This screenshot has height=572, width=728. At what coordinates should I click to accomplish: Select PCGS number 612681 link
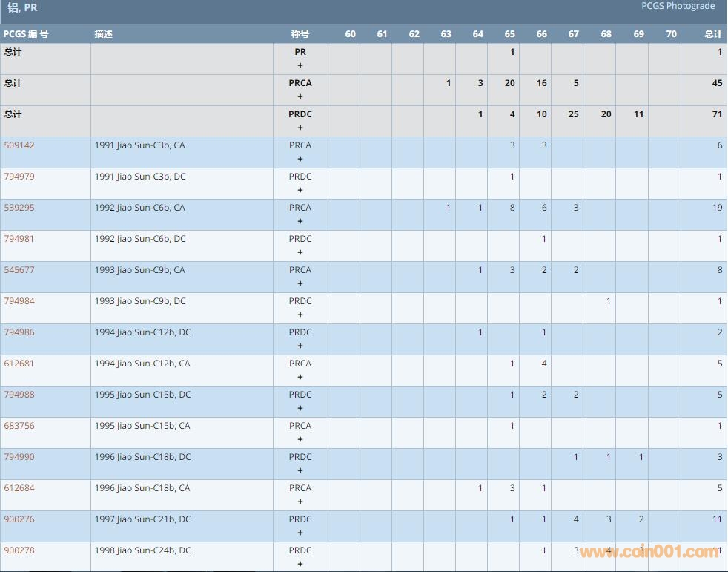tap(19, 364)
